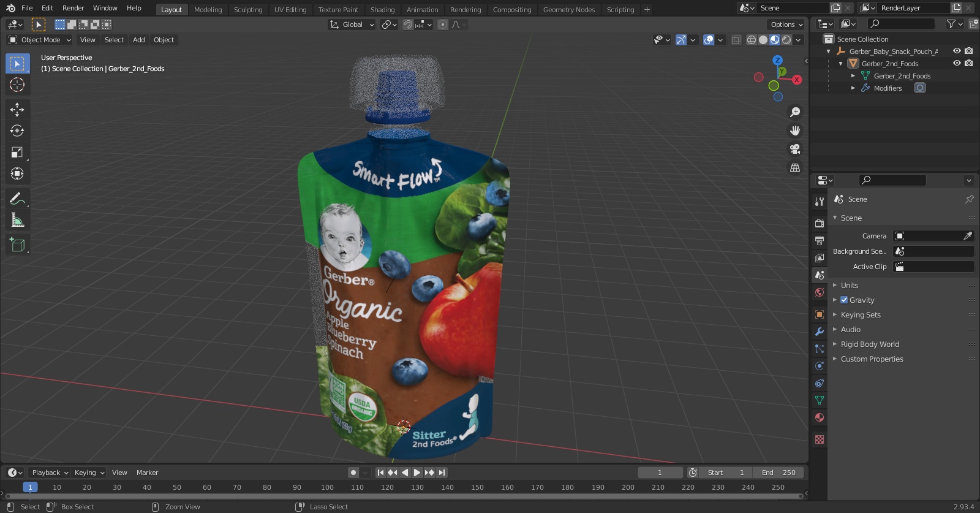This screenshot has height=513, width=980.
Task: Open Object Mode dropdown
Action: (x=40, y=40)
